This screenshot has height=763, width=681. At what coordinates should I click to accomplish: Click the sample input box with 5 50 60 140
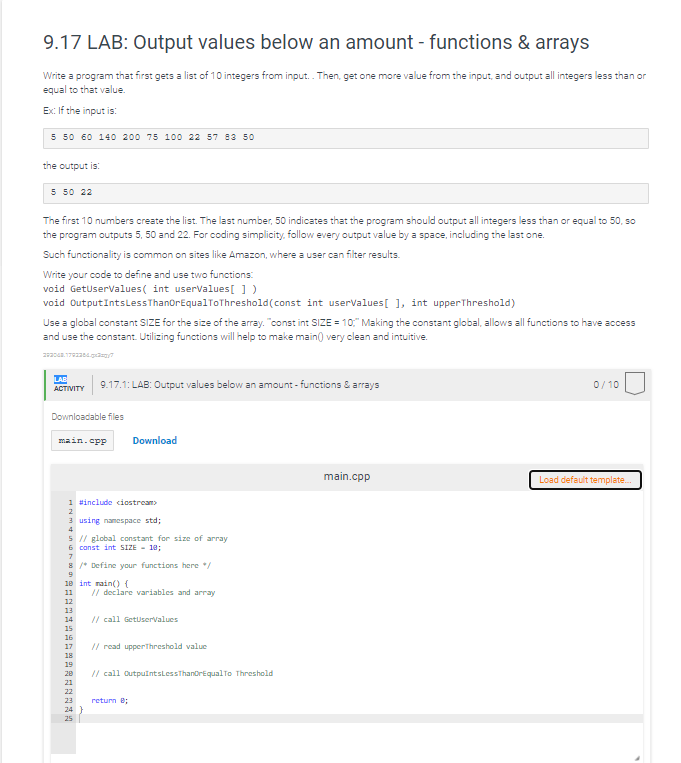click(x=346, y=138)
